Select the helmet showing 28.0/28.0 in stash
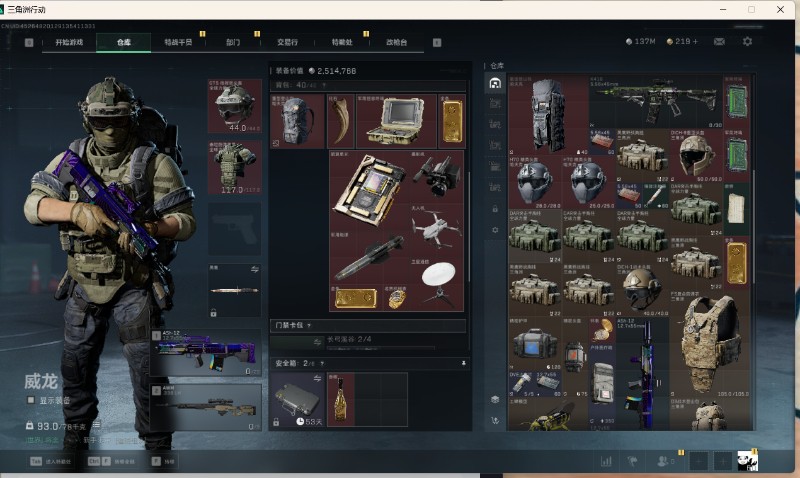This screenshot has height=478, width=800. tap(535, 182)
